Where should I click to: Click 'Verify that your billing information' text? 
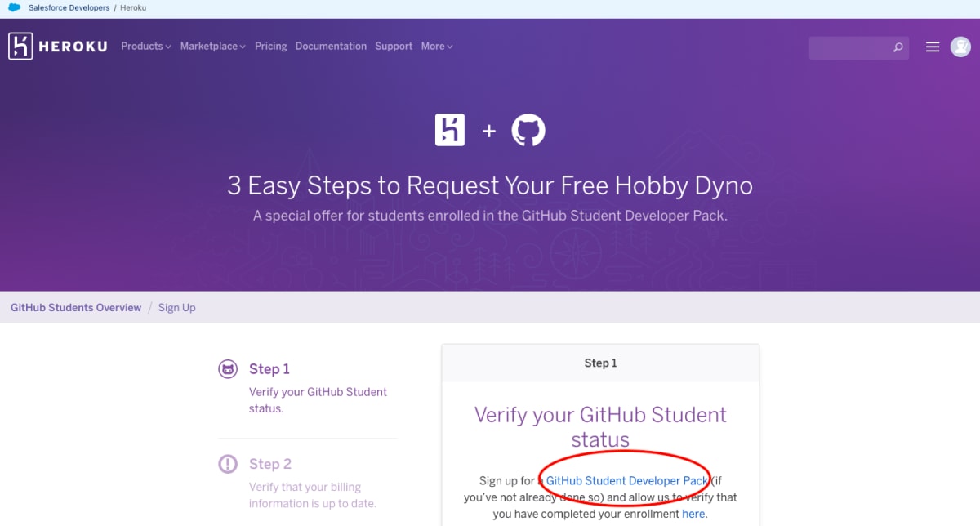(x=313, y=495)
